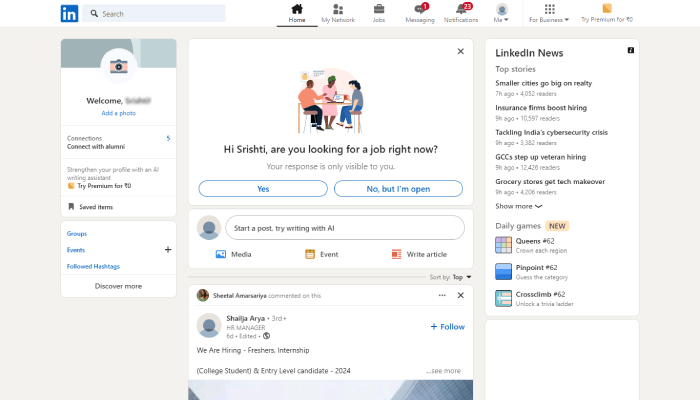Dismiss the Shailja Arya post
This screenshot has height=400, width=700.
tap(461, 295)
